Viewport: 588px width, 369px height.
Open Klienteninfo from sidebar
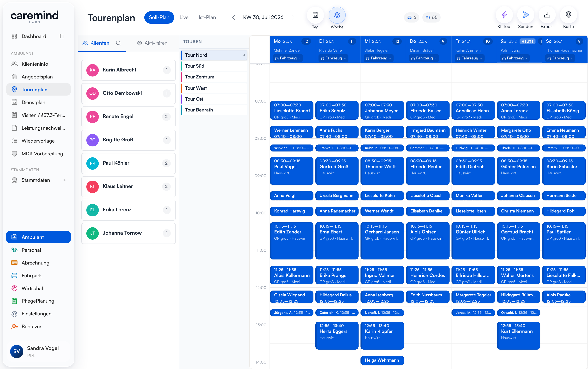(x=38, y=64)
